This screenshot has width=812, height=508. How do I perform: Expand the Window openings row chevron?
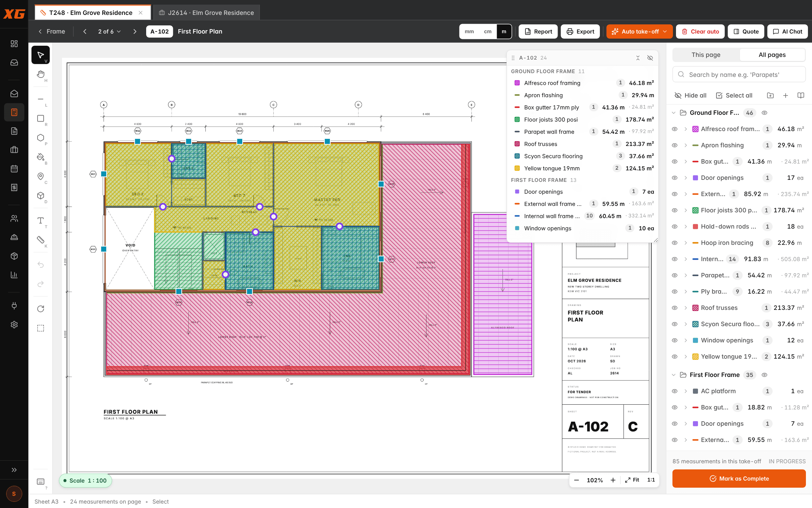[x=685, y=340]
